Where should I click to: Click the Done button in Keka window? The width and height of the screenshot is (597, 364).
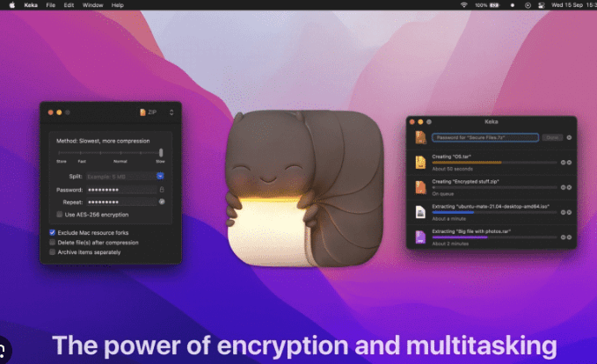tap(552, 137)
